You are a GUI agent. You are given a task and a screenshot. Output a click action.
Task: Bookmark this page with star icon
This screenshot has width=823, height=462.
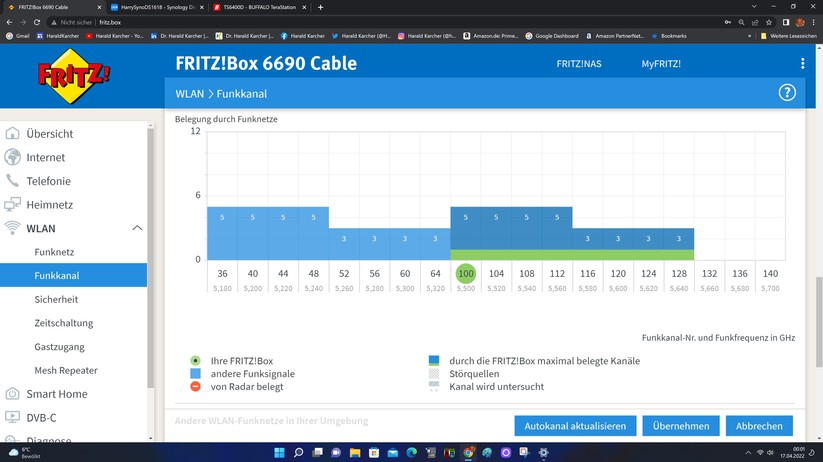pyautogui.click(x=769, y=22)
